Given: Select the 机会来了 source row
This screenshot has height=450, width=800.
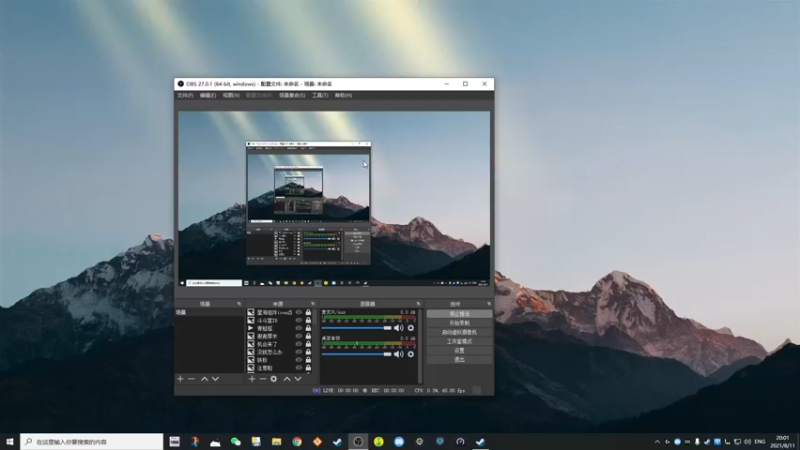Looking at the screenshot, I should point(279,344).
